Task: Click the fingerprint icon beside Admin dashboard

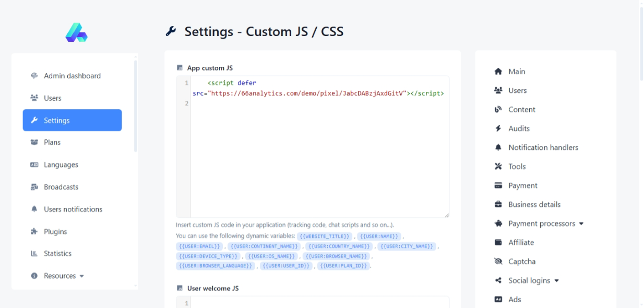Action: [x=34, y=76]
